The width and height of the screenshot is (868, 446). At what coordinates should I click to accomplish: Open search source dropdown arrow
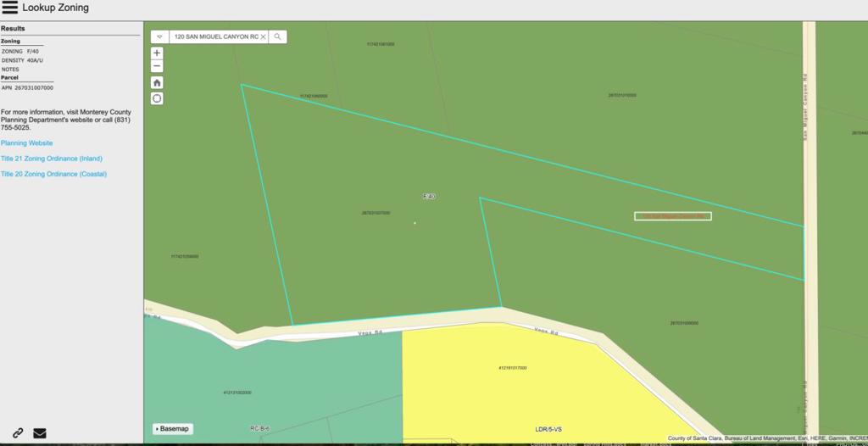(159, 37)
